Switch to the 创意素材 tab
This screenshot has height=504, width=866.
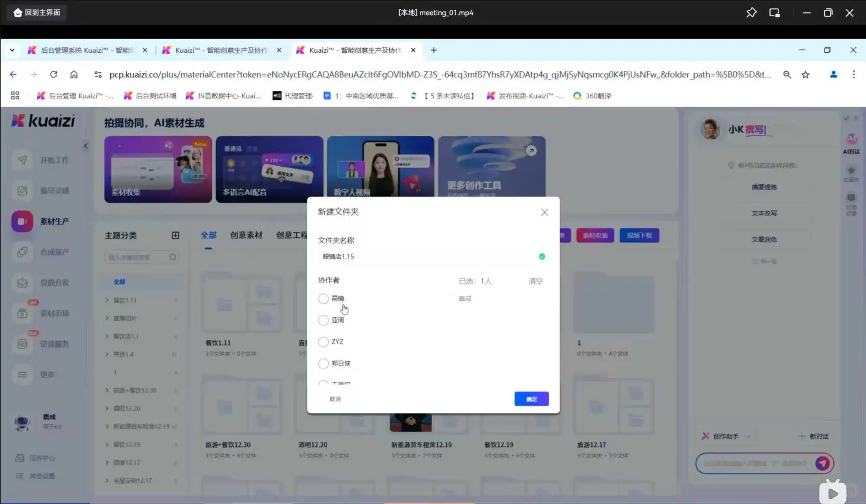pos(246,235)
